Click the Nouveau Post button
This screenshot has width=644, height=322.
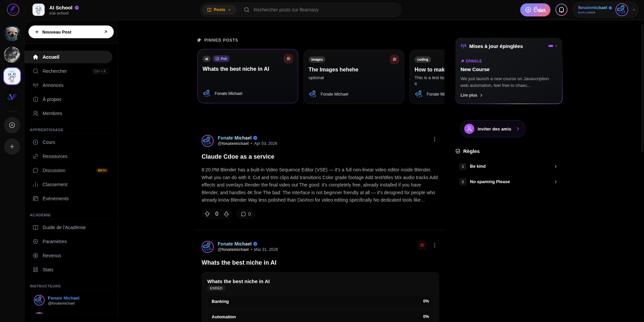pos(71,32)
